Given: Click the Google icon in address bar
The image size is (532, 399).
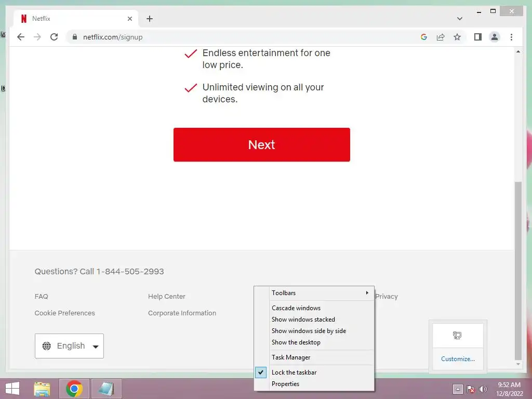Looking at the screenshot, I should click(424, 37).
